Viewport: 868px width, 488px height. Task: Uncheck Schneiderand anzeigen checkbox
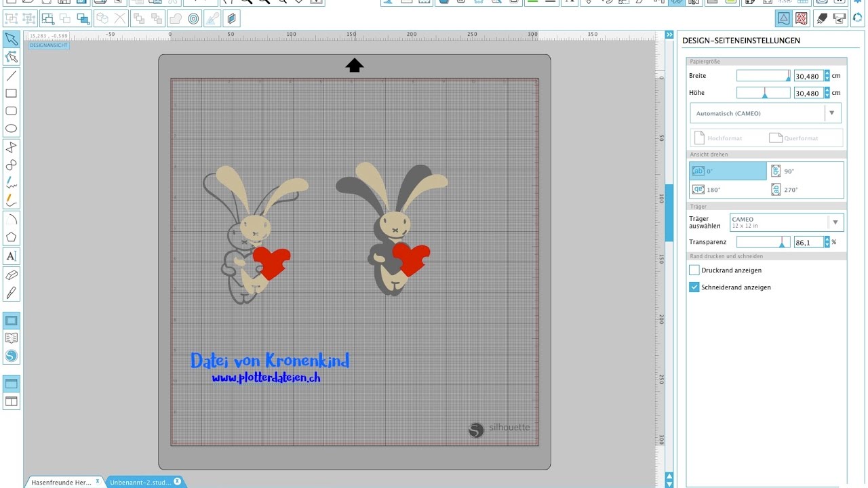(694, 287)
